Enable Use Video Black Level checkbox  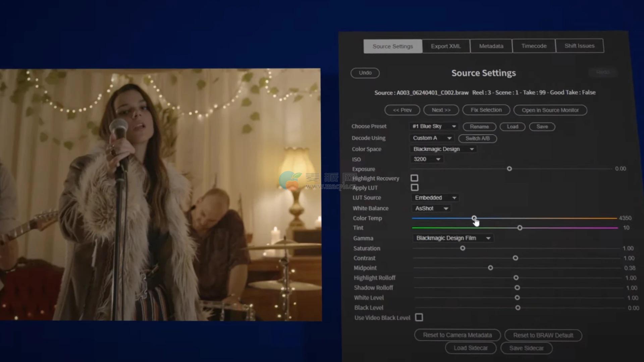pyautogui.click(x=419, y=317)
